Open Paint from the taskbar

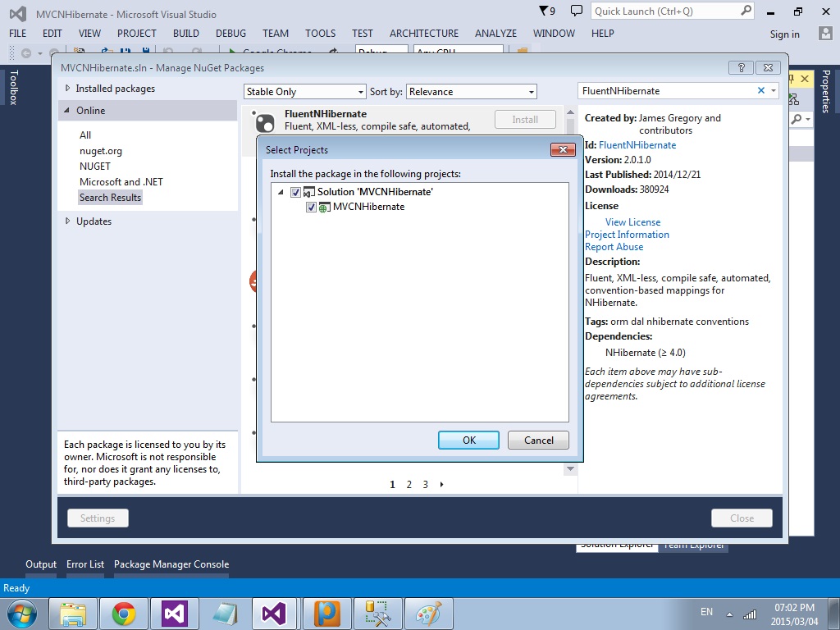pyautogui.click(x=428, y=614)
